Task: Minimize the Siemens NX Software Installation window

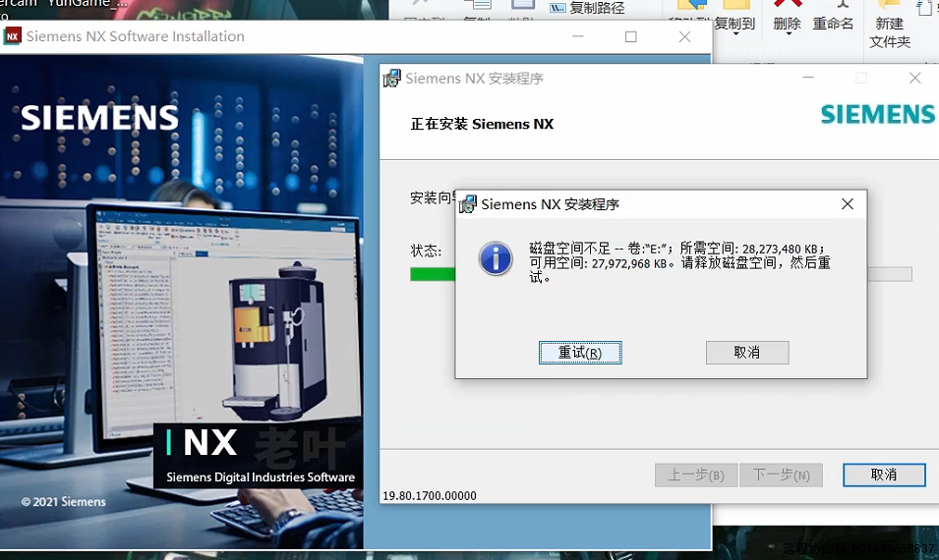Action: click(578, 36)
